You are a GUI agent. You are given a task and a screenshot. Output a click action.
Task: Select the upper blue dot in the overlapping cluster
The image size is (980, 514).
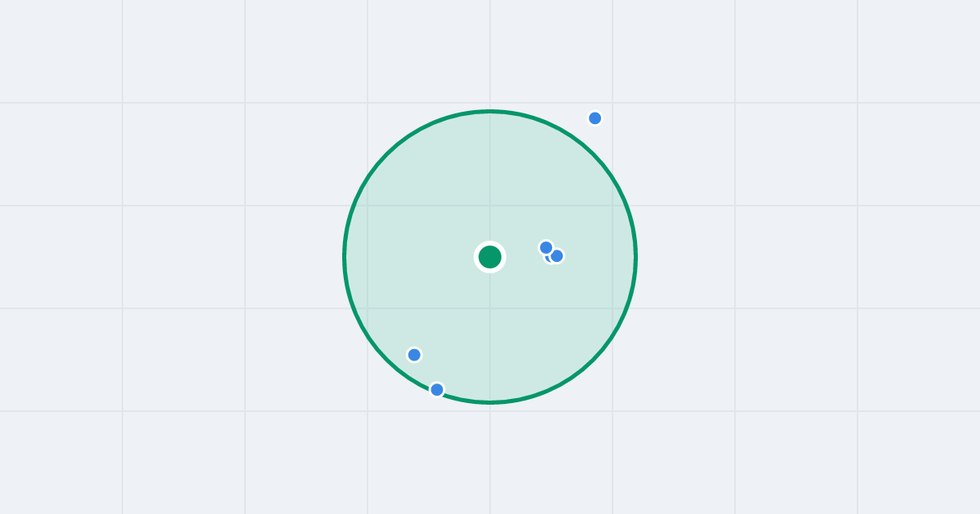(x=546, y=247)
